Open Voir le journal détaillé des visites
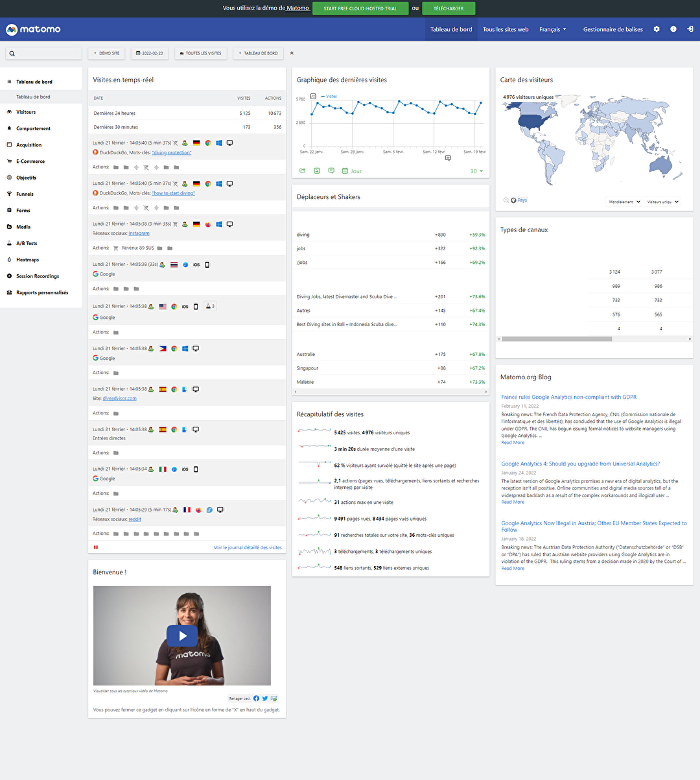700x780 pixels. coord(248,547)
